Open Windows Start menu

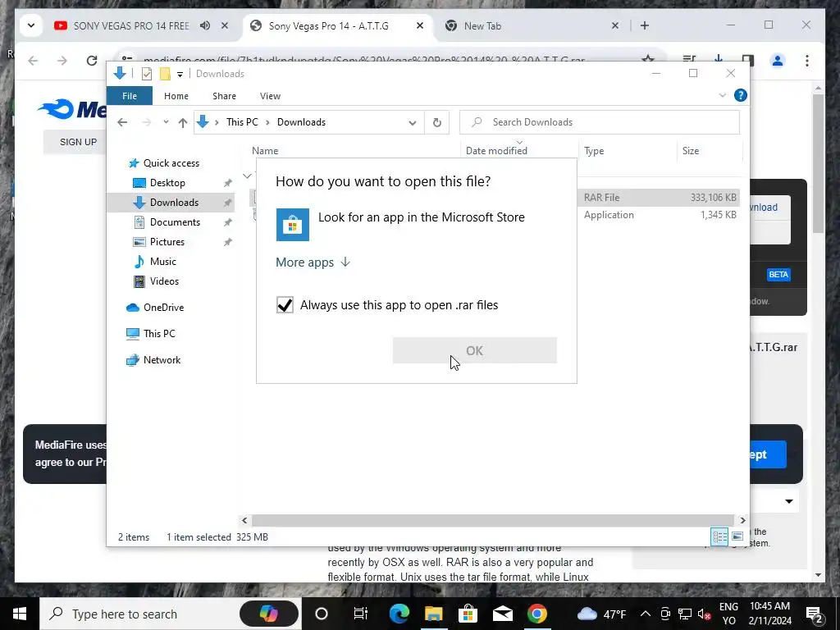click(x=20, y=614)
